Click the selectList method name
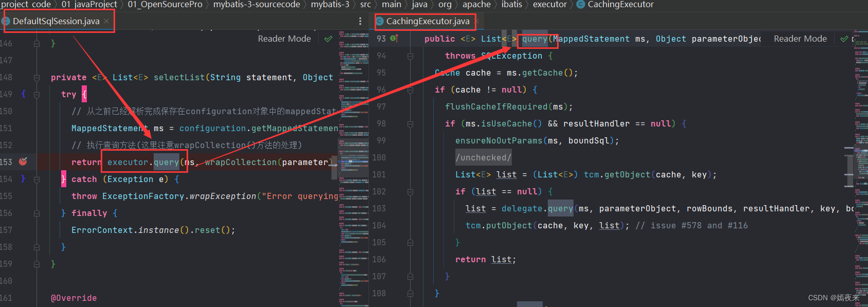Image resolution: width=868 pixels, height=307 pixels. [179, 77]
